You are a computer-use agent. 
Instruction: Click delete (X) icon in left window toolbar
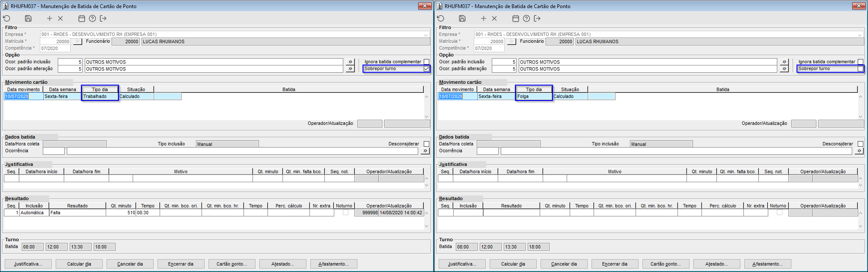[x=60, y=18]
